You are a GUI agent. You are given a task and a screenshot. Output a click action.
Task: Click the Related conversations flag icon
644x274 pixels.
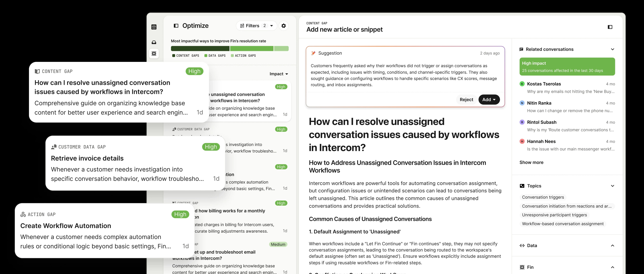(522, 49)
